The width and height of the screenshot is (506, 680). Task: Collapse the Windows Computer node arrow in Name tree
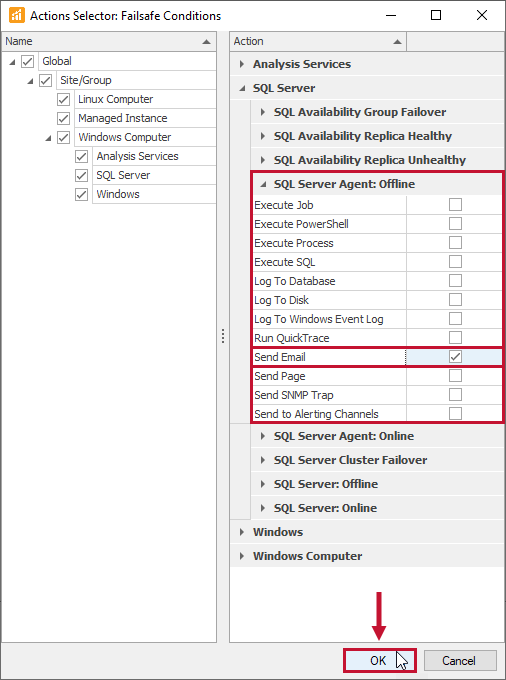point(49,138)
